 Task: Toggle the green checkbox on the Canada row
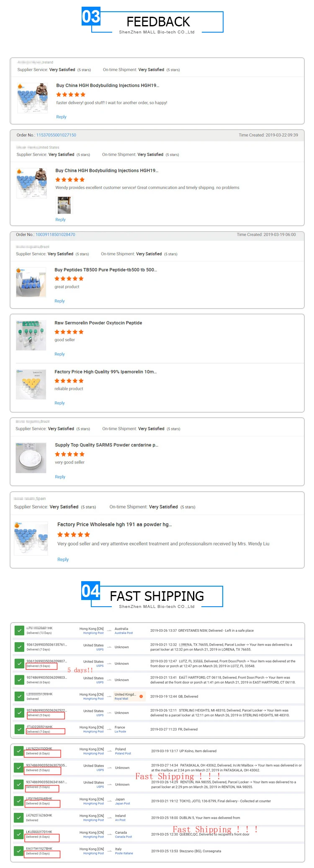(19, 834)
